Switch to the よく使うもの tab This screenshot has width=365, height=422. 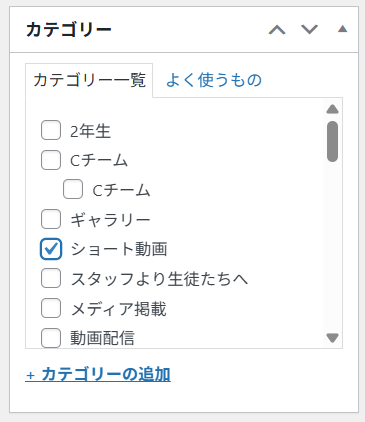[214, 80]
